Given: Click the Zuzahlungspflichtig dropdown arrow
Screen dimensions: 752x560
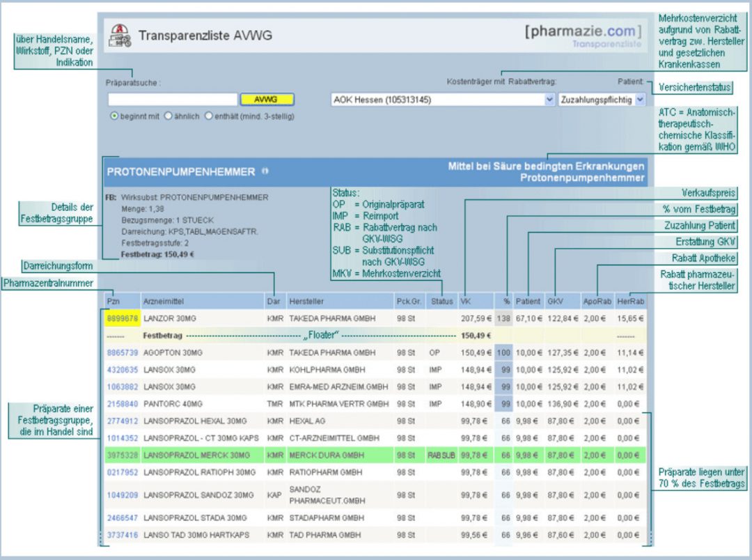Looking at the screenshot, I should pos(638,99).
